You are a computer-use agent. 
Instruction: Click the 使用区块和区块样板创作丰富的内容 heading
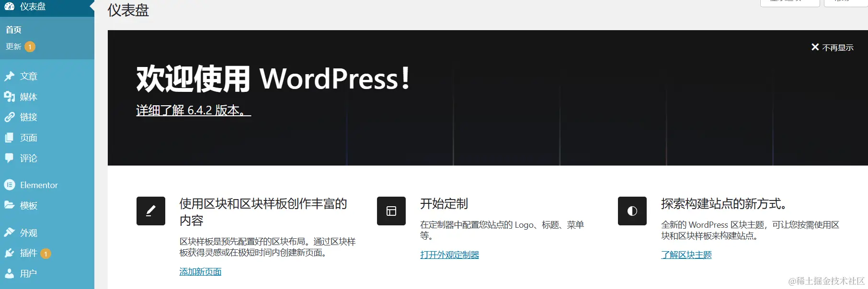pos(263,212)
